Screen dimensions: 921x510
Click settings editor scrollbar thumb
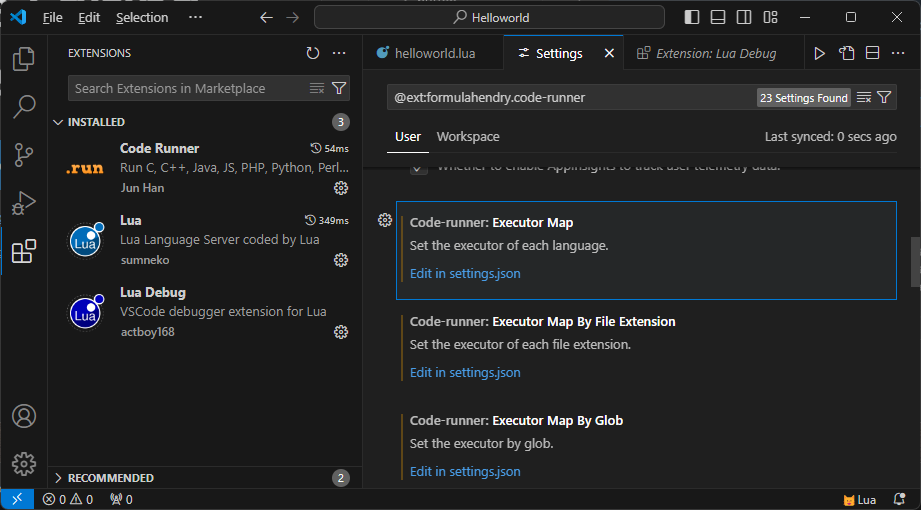click(916, 262)
